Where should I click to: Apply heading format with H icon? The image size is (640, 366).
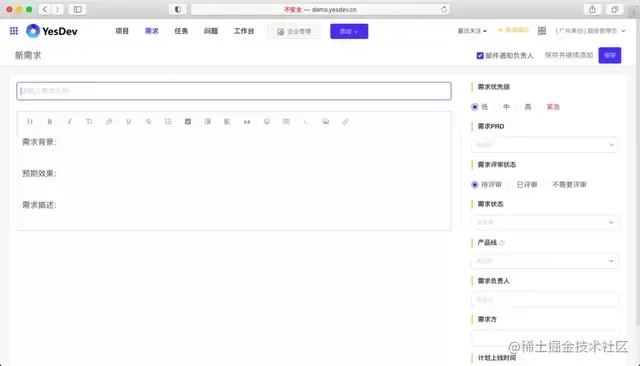(x=30, y=122)
